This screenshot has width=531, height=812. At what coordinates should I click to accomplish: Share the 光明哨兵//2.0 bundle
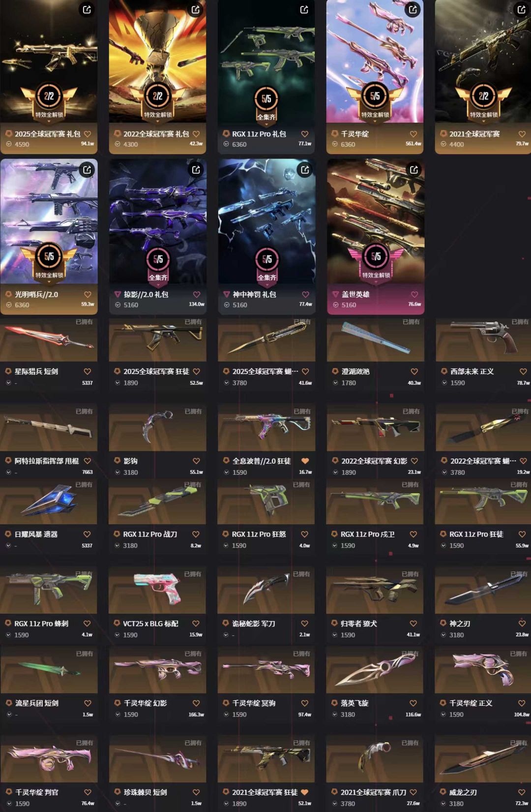point(87,170)
